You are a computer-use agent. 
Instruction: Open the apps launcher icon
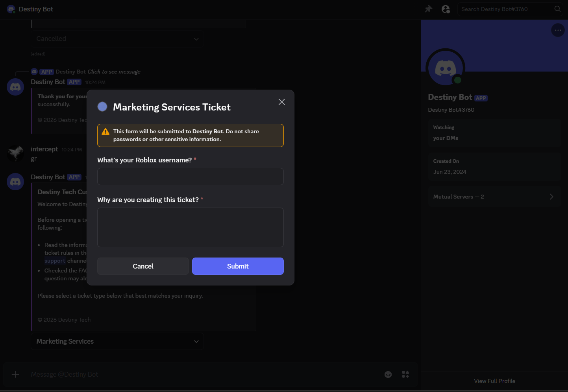coord(405,374)
